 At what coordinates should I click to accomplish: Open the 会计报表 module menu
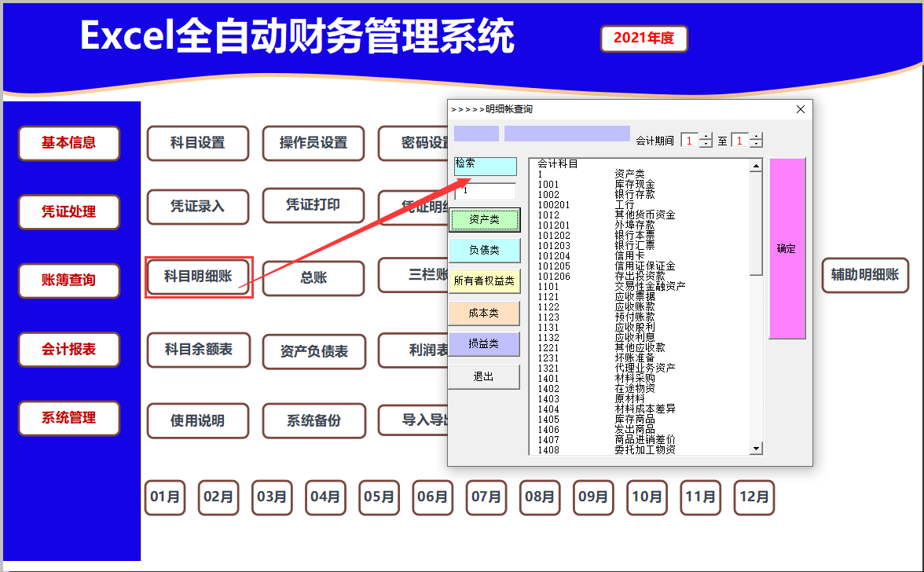pos(68,350)
